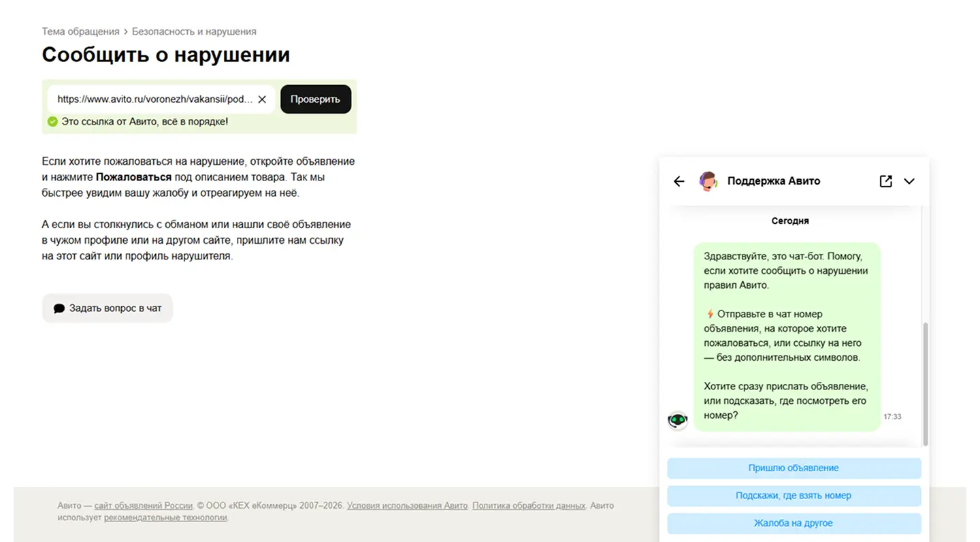Click the green chat-bot greeting message bubble
Viewport: 980px width, 542px height.
click(x=787, y=337)
